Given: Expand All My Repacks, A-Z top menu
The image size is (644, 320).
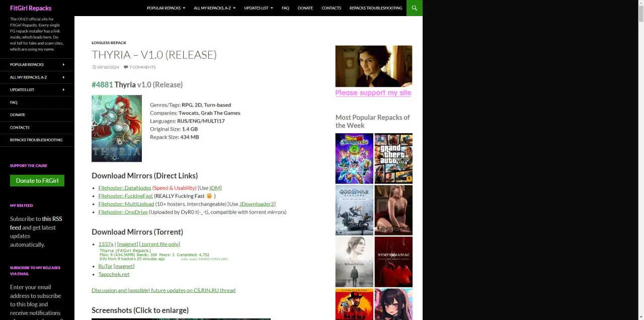Looking at the screenshot, I should click(x=215, y=8).
